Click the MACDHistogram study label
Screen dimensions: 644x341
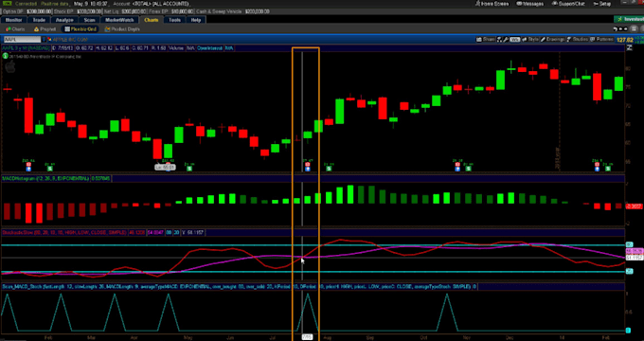pos(45,179)
